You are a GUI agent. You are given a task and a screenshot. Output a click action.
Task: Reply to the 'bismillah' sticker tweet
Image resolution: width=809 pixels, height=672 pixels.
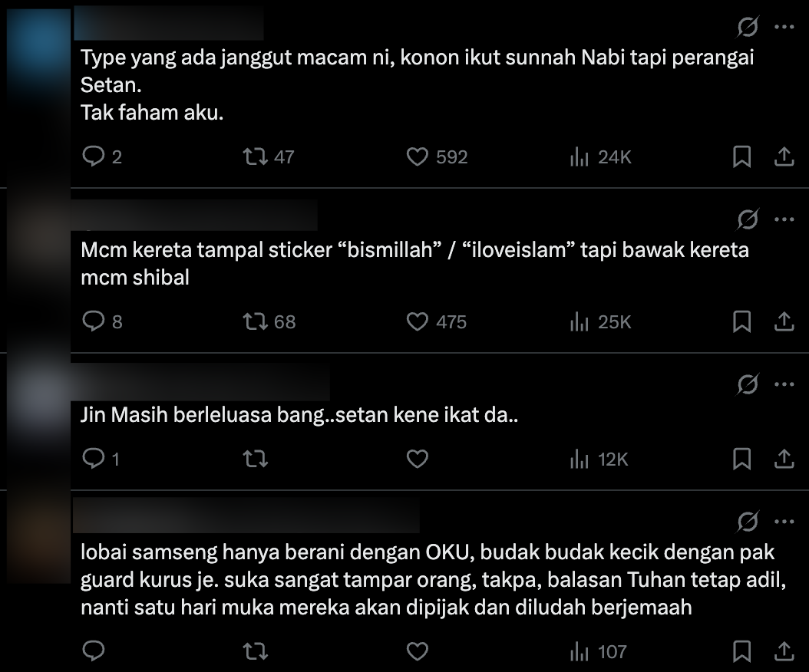tap(93, 321)
